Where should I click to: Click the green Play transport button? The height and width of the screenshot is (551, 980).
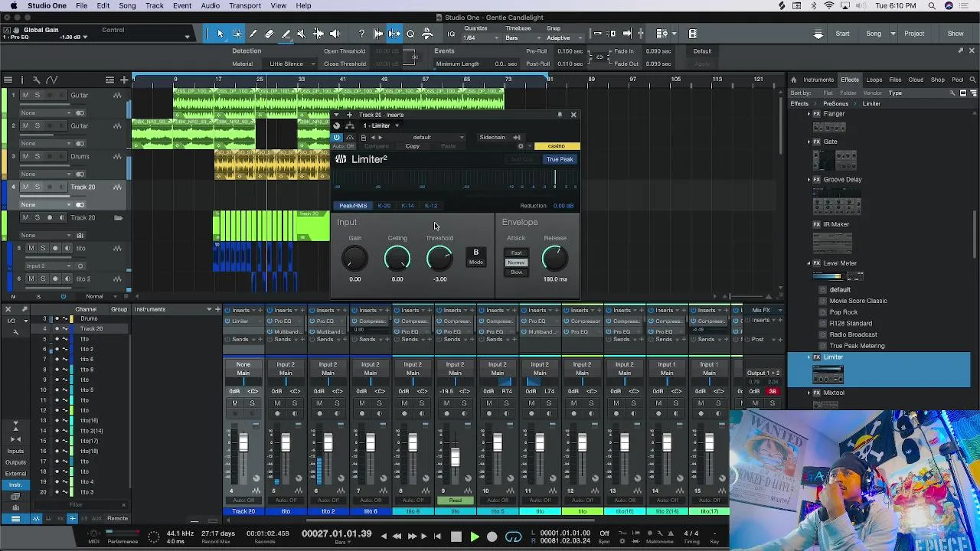point(474,536)
